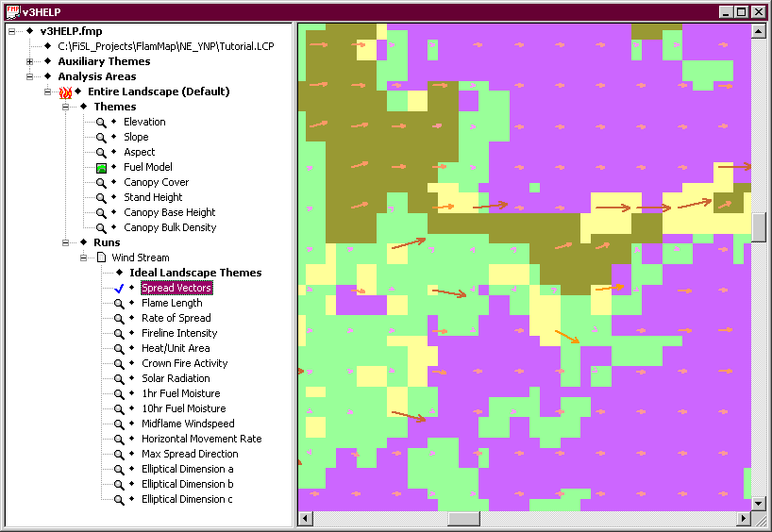Image resolution: width=772 pixels, height=532 pixels.
Task: Click the map scroll down arrow
Action: (758, 504)
